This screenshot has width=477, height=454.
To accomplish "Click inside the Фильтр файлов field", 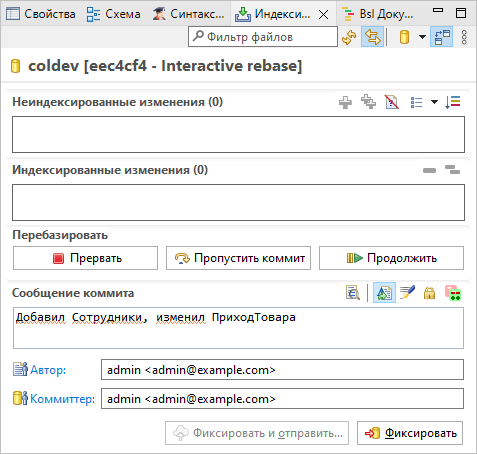I will 263,37.
